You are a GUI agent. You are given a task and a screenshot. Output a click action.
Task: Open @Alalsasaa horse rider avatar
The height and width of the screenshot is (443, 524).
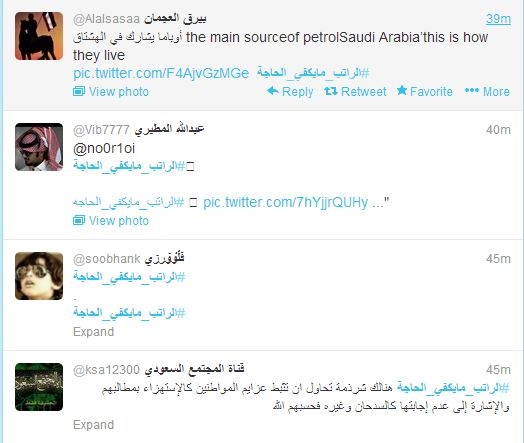(x=39, y=36)
